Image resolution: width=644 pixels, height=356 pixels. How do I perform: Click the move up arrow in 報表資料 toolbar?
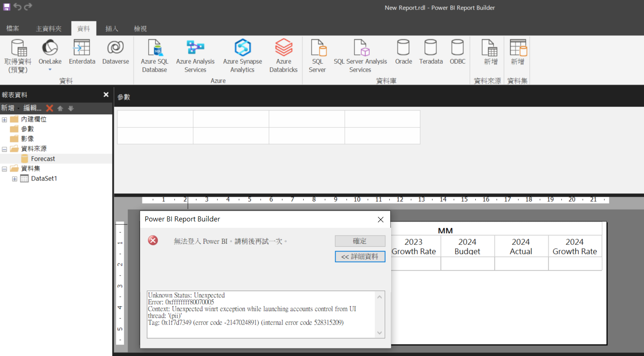tap(60, 108)
